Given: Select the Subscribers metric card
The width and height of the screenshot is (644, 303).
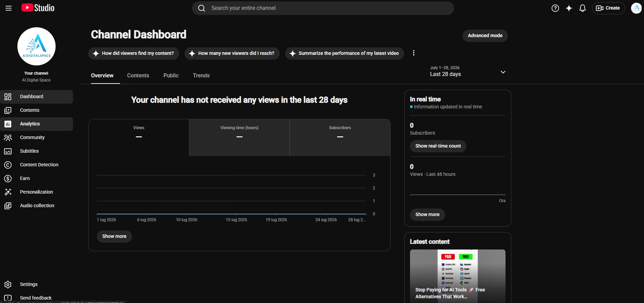Looking at the screenshot, I should point(340,138).
